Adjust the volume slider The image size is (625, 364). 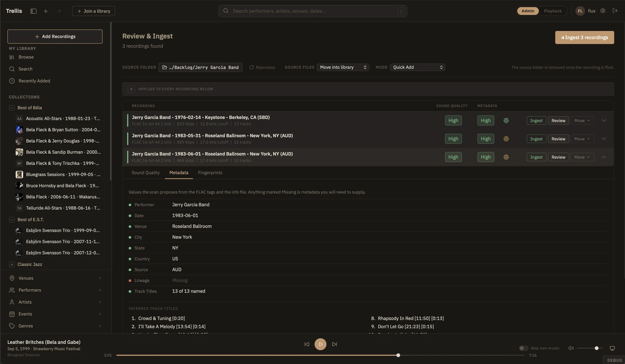[x=590, y=348]
